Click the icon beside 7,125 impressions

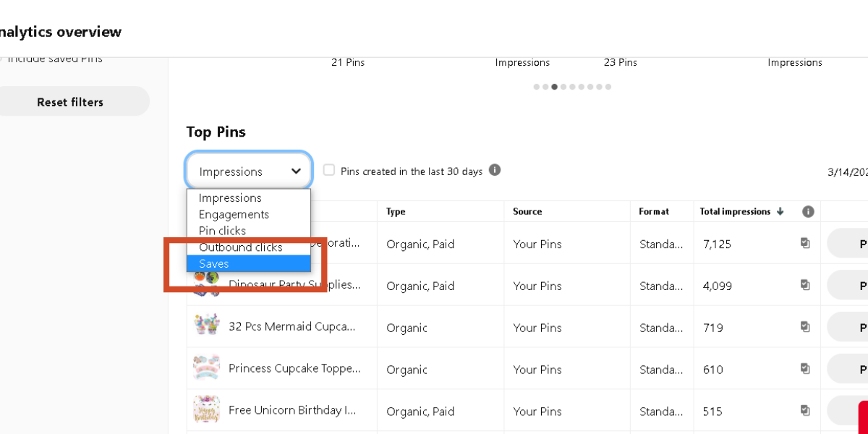pos(805,243)
